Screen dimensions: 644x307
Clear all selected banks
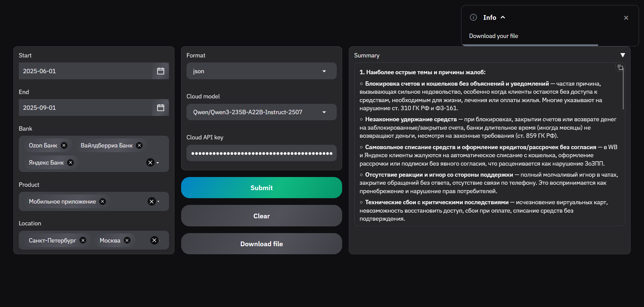pos(150,163)
